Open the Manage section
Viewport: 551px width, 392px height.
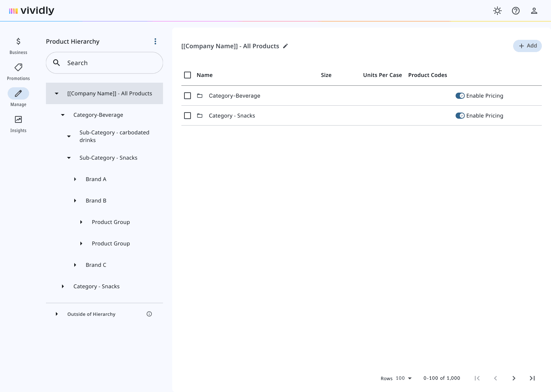[x=18, y=98]
